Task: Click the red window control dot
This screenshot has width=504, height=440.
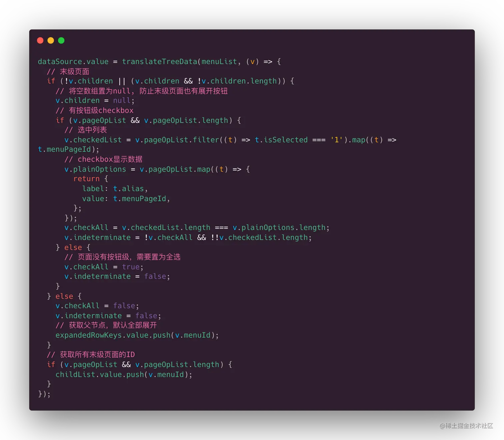Action: 40,40
